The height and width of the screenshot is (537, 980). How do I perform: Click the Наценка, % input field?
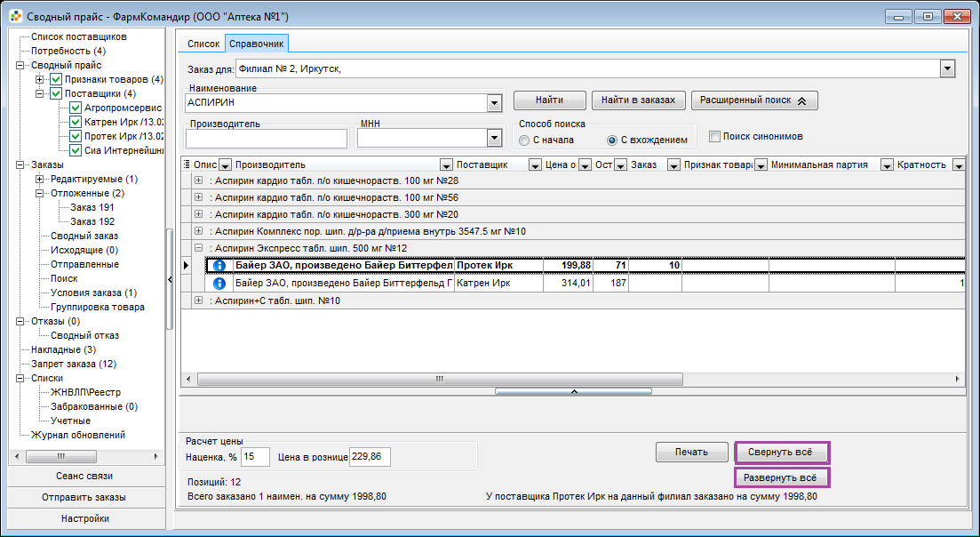pos(255,457)
